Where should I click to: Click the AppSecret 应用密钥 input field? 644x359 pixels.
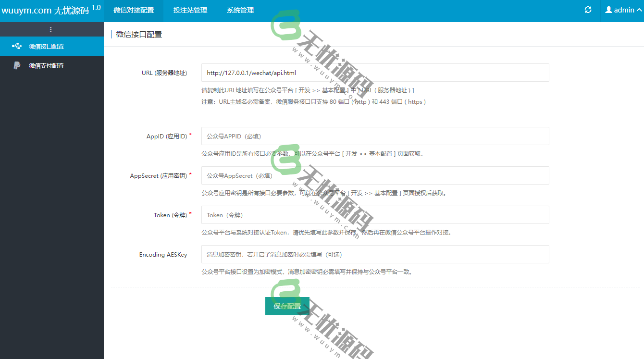coord(375,175)
